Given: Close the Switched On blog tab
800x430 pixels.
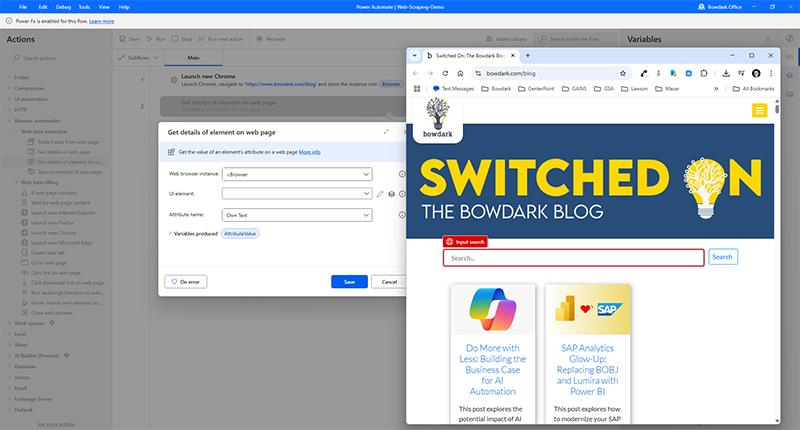Looking at the screenshot, I should [513, 56].
